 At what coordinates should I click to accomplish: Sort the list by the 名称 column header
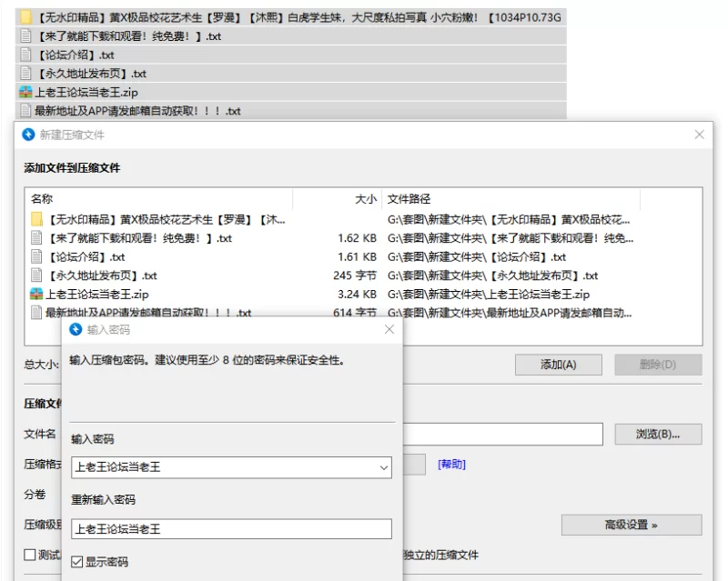[x=42, y=199]
